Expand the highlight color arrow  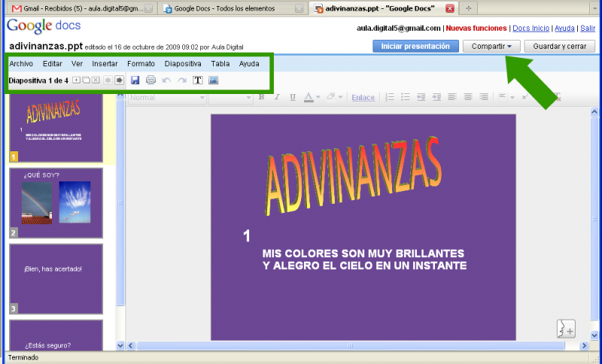pyautogui.click(x=340, y=98)
